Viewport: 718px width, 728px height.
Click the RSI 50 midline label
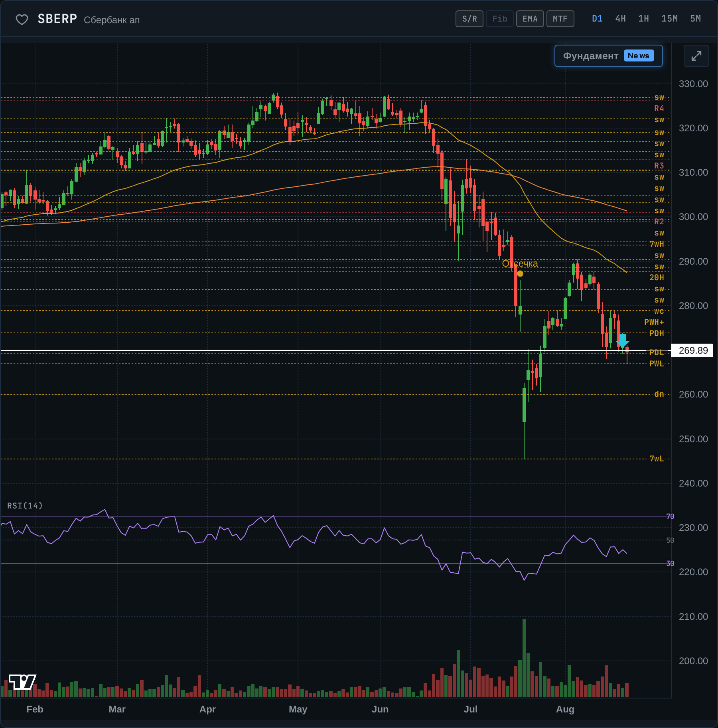point(670,540)
